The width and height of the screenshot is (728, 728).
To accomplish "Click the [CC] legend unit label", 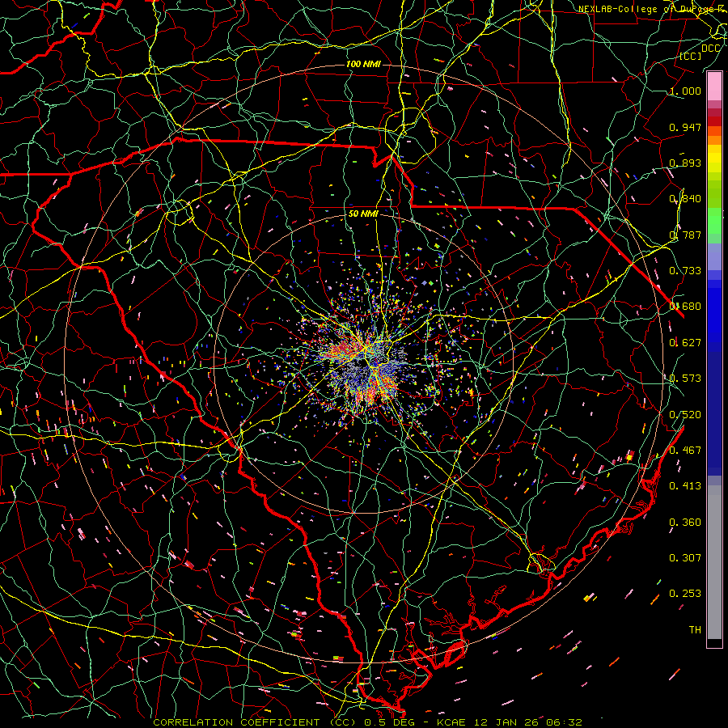I will pyautogui.click(x=691, y=56).
